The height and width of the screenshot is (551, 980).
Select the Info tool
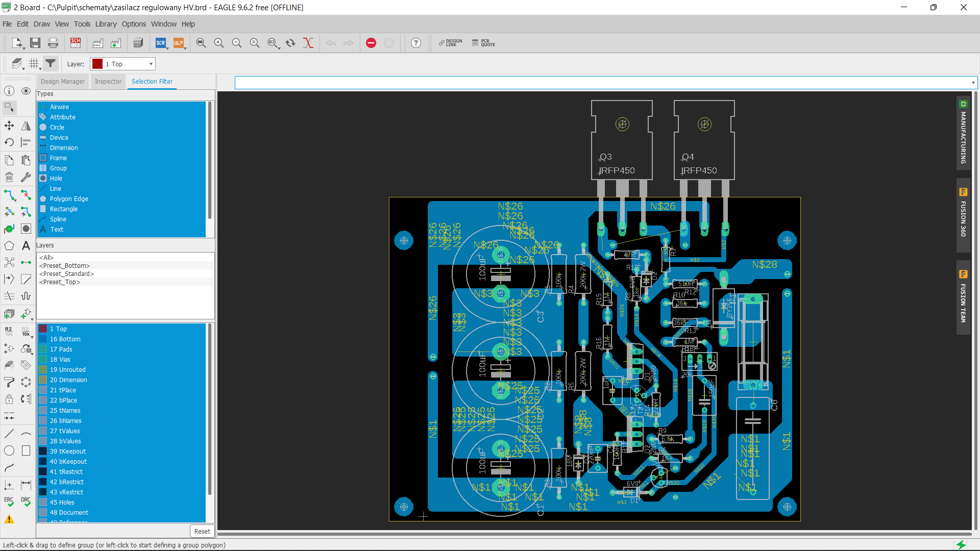coord(9,91)
